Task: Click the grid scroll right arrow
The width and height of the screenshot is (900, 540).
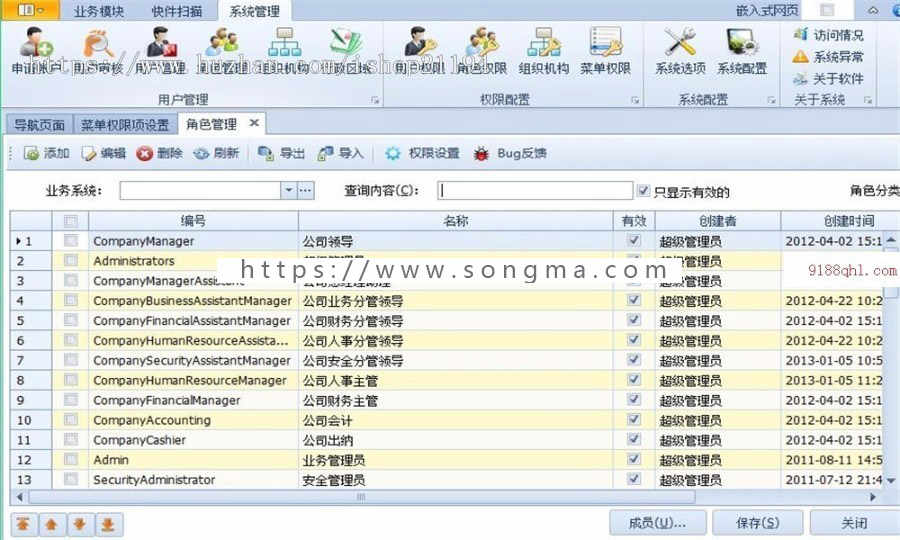Action: point(873,497)
